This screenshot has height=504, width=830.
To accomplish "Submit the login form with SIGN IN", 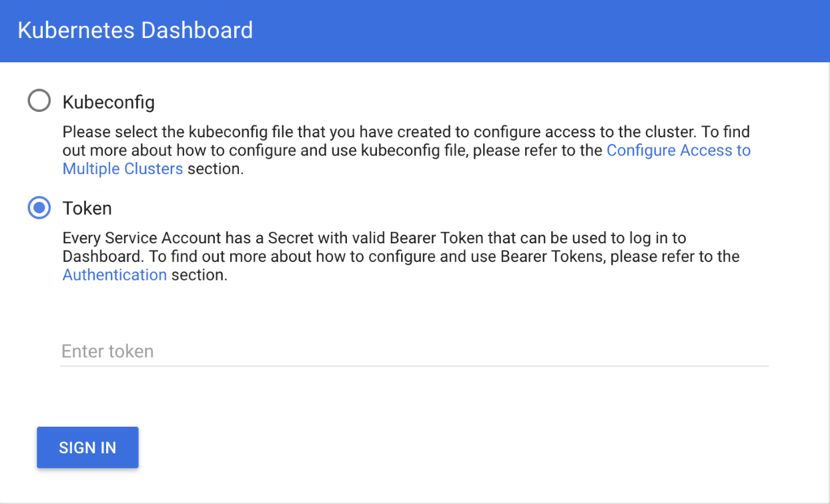I will coord(88,447).
